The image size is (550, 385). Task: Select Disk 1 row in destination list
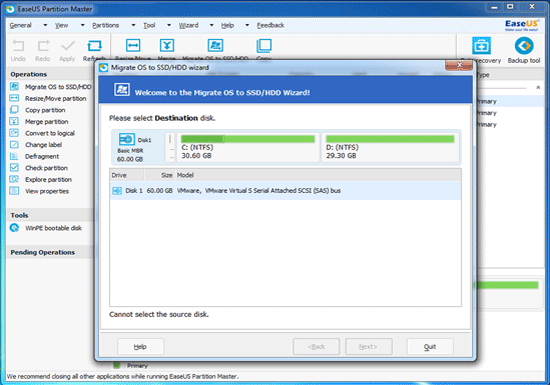[x=286, y=191]
